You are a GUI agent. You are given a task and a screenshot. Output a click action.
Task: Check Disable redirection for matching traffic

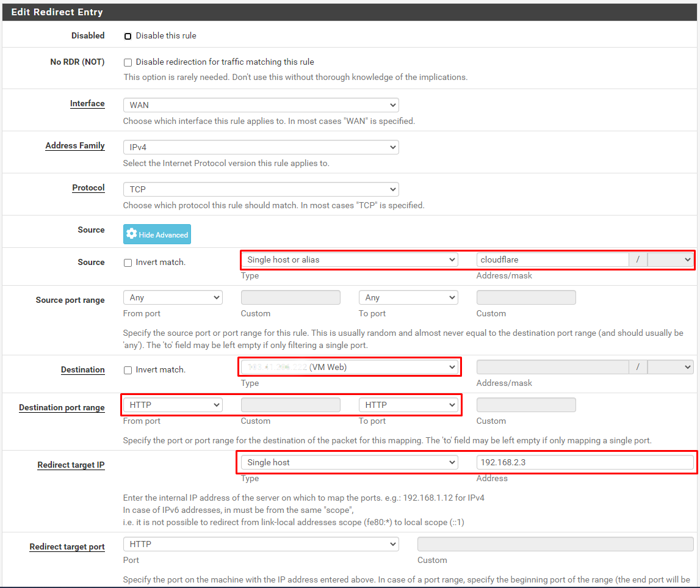pyautogui.click(x=128, y=62)
